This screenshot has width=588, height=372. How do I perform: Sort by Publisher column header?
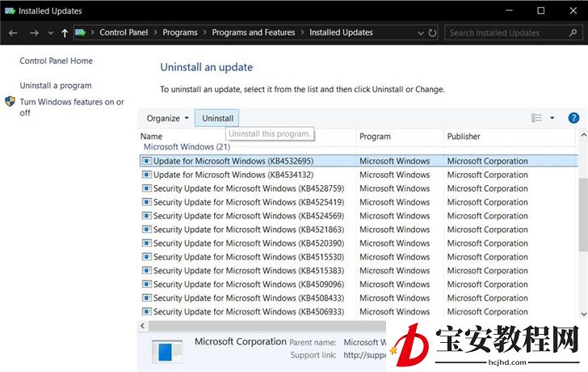tap(464, 136)
